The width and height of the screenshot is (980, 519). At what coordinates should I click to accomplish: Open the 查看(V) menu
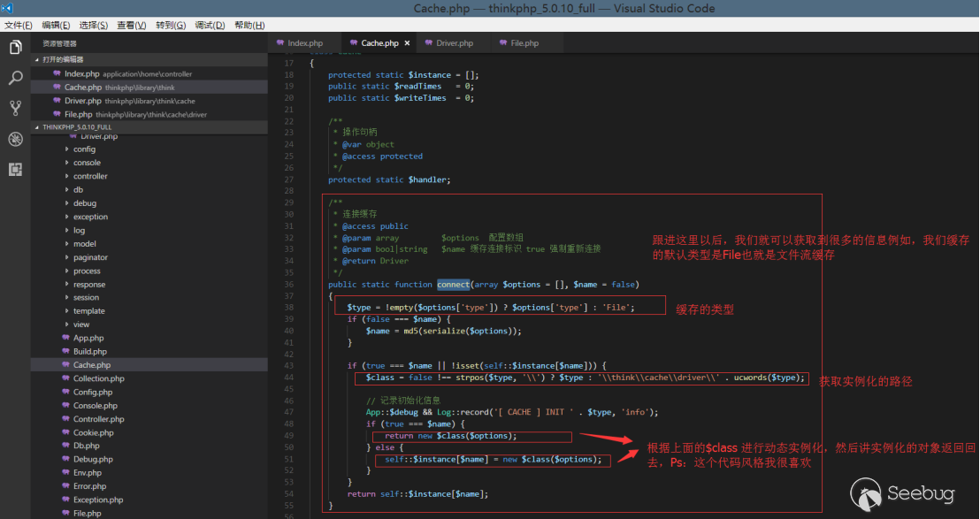(x=131, y=25)
